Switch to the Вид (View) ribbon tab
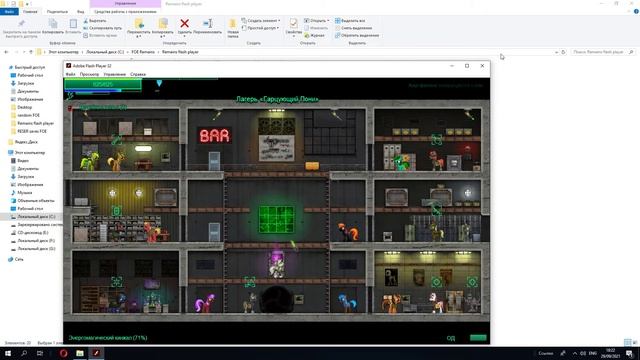The height and width of the screenshot is (360, 640). click(80, 11)
